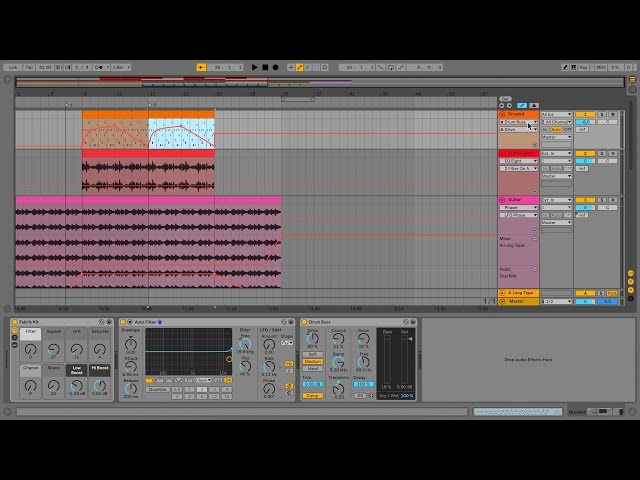Image resolution: width=640 pixels, height=480 pixels.
Task: Select the Master track header
Action: [x=516, y=301]
